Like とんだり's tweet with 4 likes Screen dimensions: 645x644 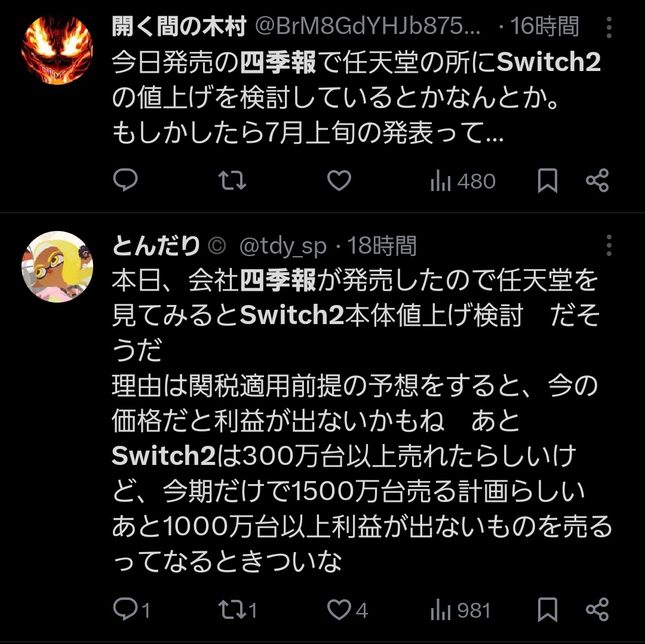click(x=347, y=609)
